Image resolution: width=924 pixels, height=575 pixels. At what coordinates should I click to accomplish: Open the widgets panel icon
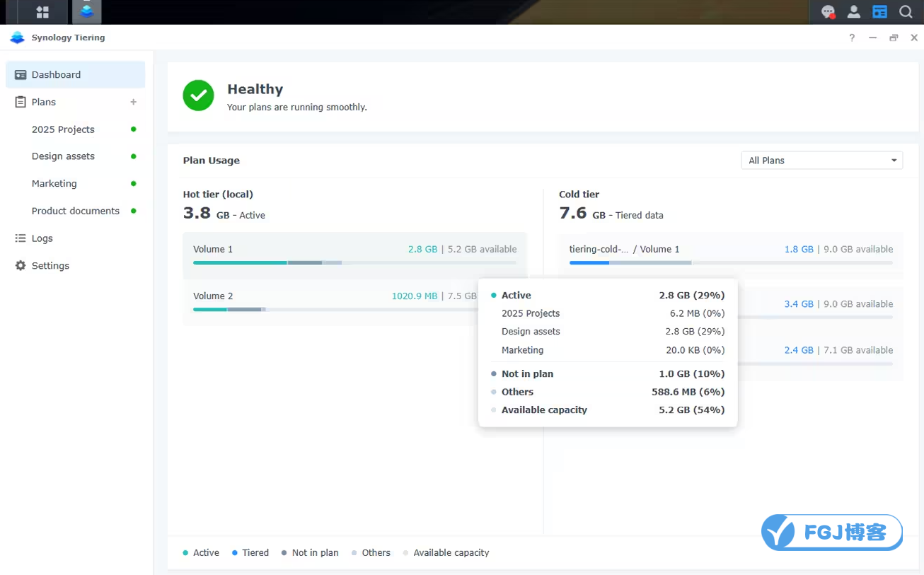point(879,11)
